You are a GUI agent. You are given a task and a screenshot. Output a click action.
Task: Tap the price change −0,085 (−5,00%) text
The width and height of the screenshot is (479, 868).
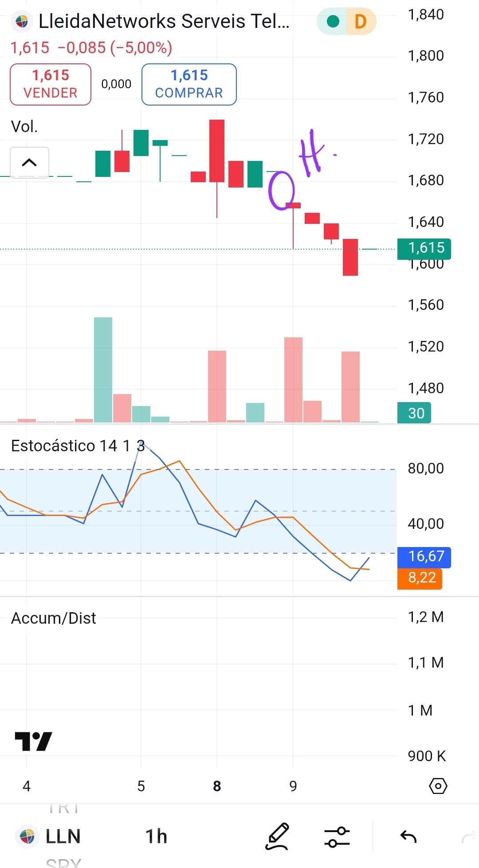[114, 47]
